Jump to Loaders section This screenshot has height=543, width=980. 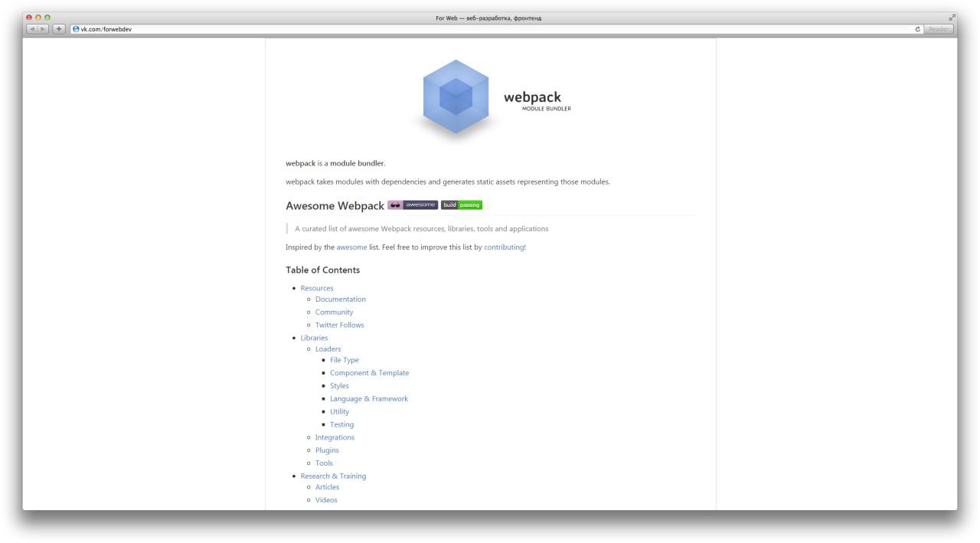coord(328,349)
